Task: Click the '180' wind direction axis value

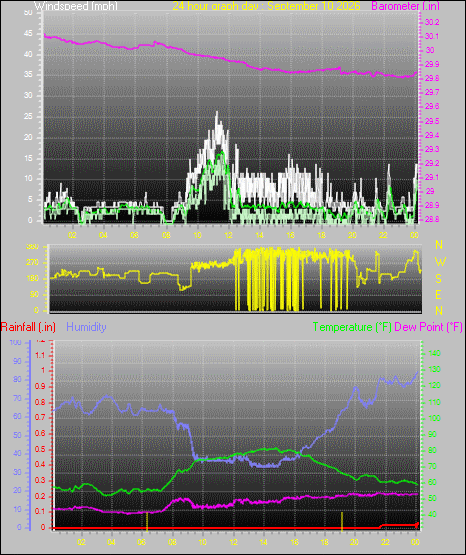Action: coord(32,279)
